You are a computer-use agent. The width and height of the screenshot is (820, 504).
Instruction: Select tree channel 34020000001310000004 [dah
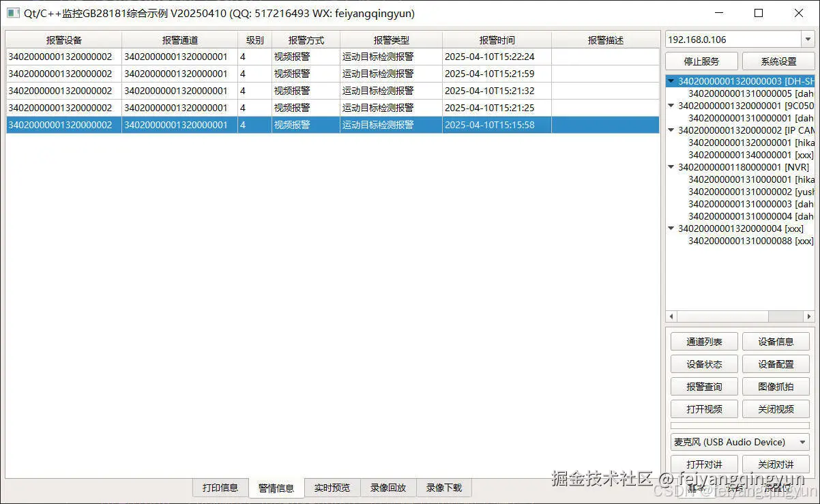[x=751, y=216]
